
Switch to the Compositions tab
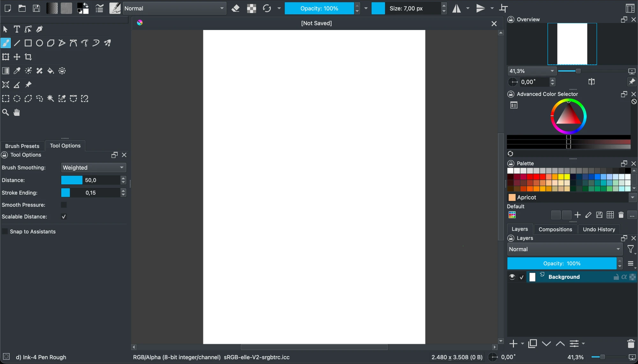(555, 229)
